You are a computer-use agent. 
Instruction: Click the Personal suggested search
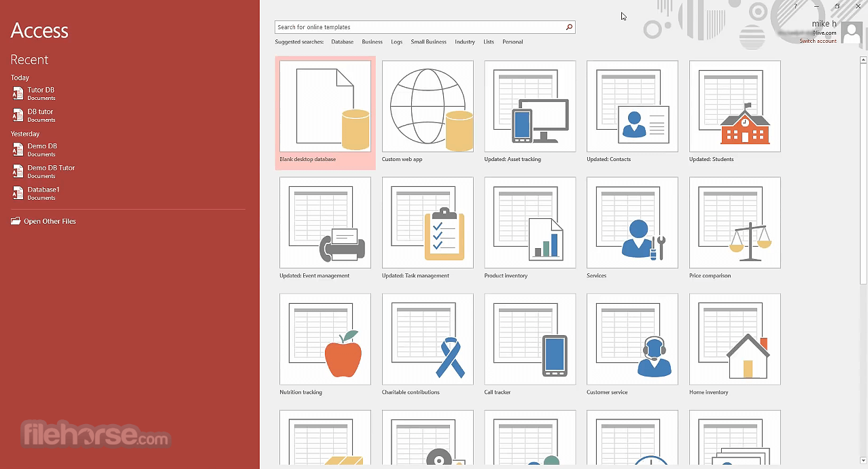[x=513, y=42]
